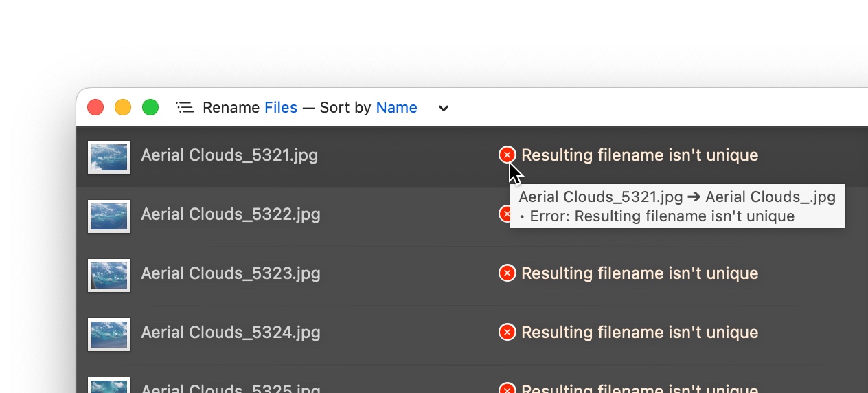
Task: Click filename Aerial Clouds_5323.jpg
Action: point(231,273)
